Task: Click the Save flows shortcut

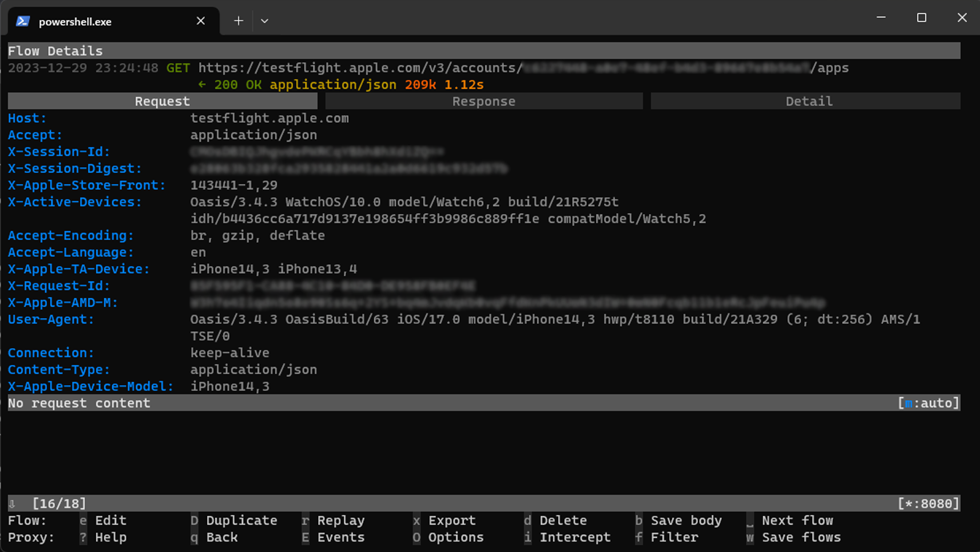Action: (x=793, y=537)
